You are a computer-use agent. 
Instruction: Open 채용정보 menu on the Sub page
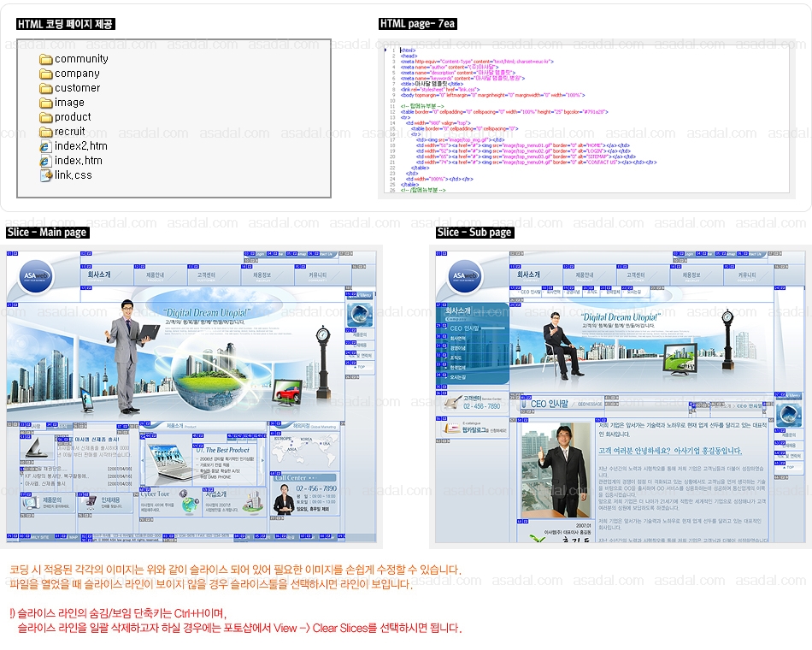pos(691,275)
